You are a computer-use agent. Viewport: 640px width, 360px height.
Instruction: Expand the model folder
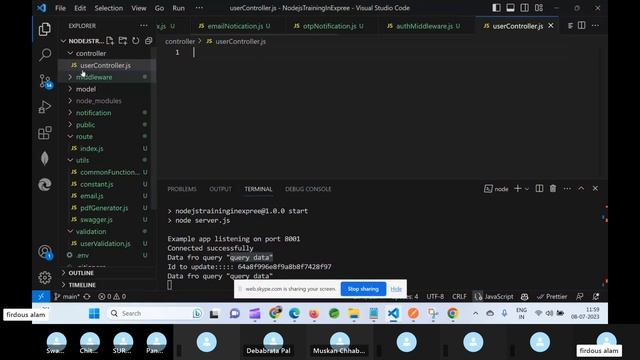click(x=85, y=89)
